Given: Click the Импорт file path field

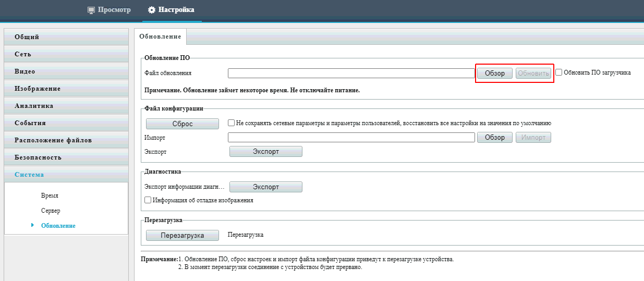Looking at the screenshot, I should (351, 138).
